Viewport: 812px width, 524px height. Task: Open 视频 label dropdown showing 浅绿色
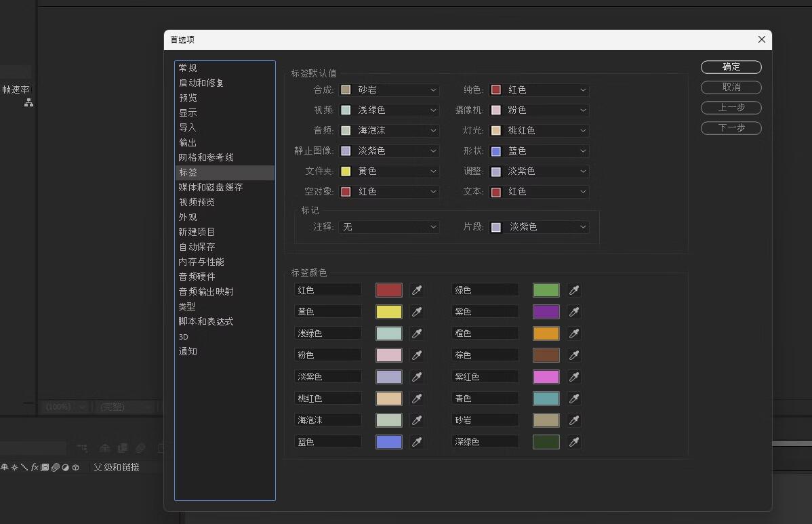point(389,110)
